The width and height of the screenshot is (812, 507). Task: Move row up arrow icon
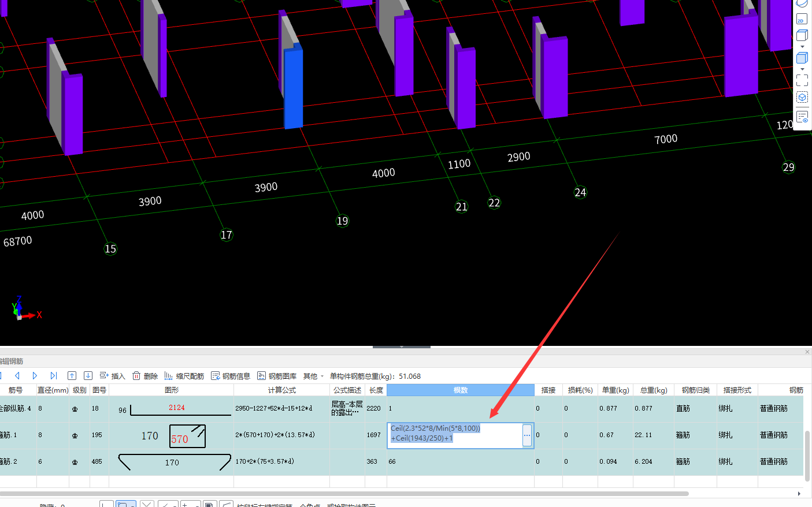(x=72, y=376)
